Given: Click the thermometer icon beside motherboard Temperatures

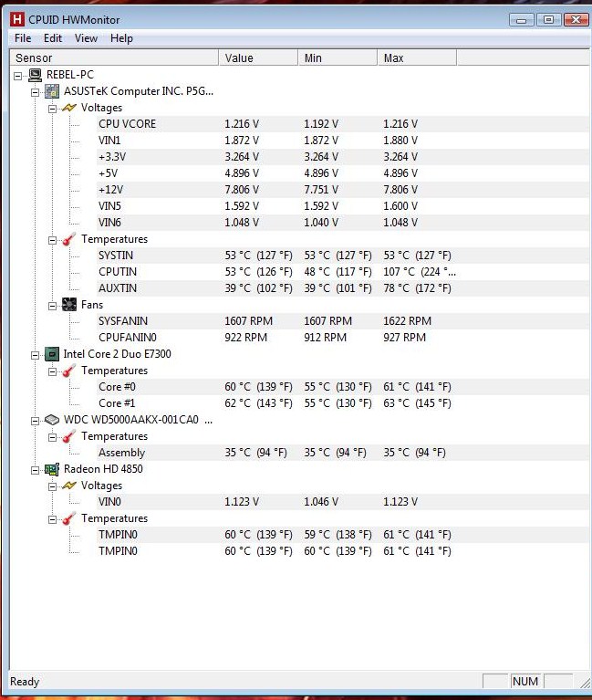Looking at the screenshot, I should point(69,239).
